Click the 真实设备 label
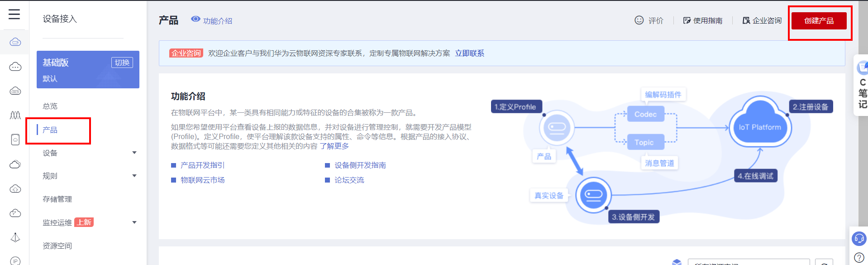This screenshot has height=265, width=868. (549, 196)
